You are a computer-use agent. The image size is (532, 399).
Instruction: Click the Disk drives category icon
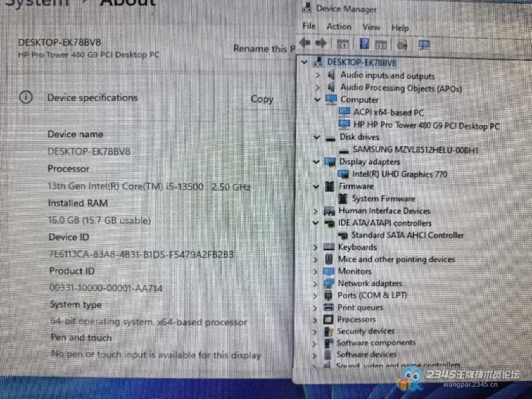click(x=330, y=138)
